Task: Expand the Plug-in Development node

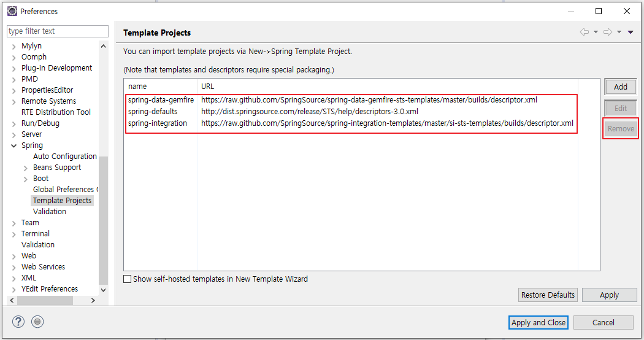Action: pyautogui.click(x=14, y=69)
